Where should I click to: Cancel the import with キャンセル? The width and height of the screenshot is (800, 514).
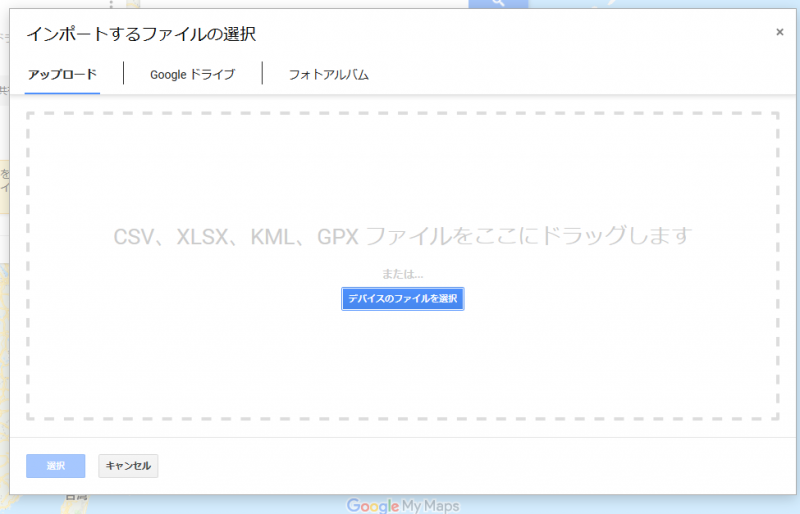[x=128, y=466]
